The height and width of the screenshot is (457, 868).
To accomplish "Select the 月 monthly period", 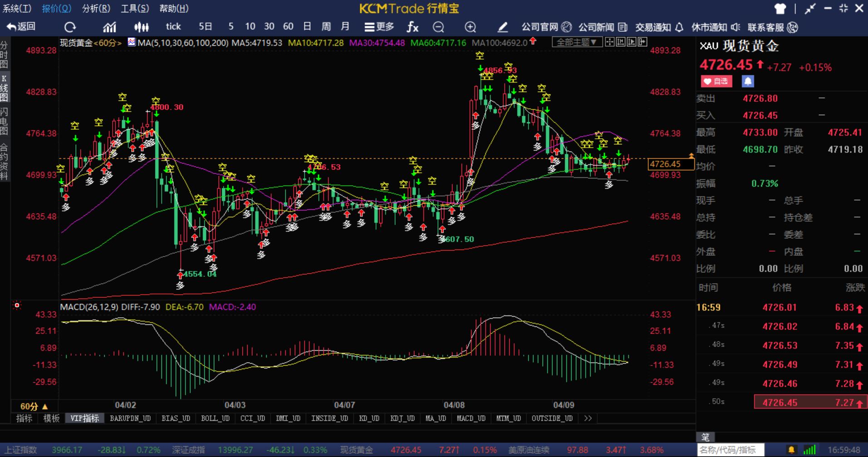I will click(345, 27).
